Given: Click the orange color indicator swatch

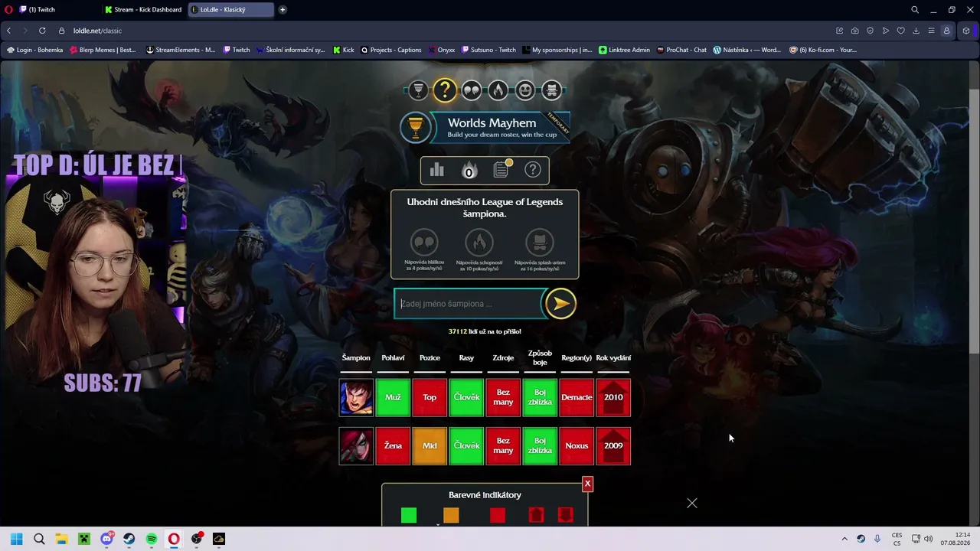Looking at the screenshot, I should 451,516.
